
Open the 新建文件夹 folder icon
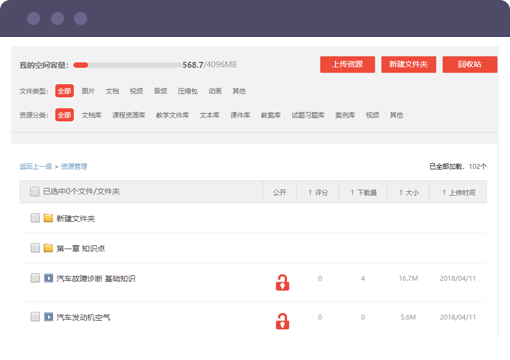(48, 218)
